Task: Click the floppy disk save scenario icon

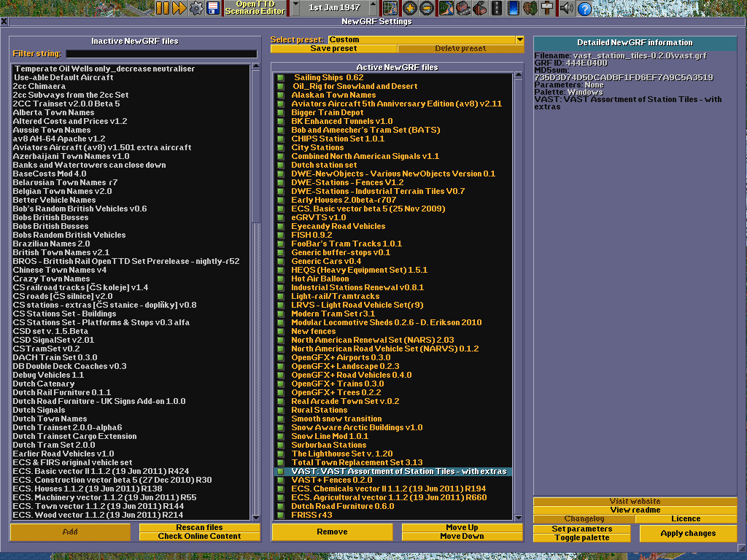Action: (x=213, y=8)
